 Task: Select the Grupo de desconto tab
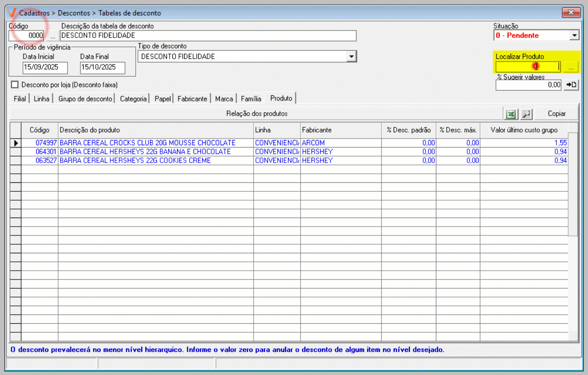(85, 99)
